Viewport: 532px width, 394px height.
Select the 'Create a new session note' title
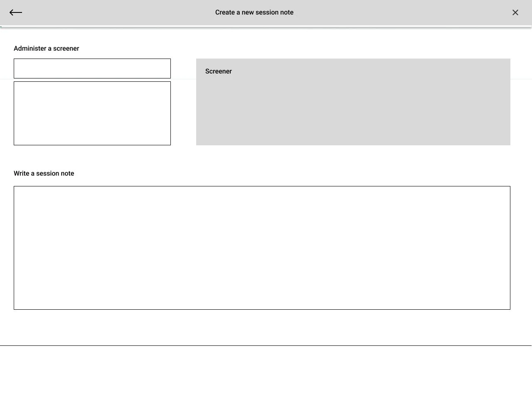[254, 12]
